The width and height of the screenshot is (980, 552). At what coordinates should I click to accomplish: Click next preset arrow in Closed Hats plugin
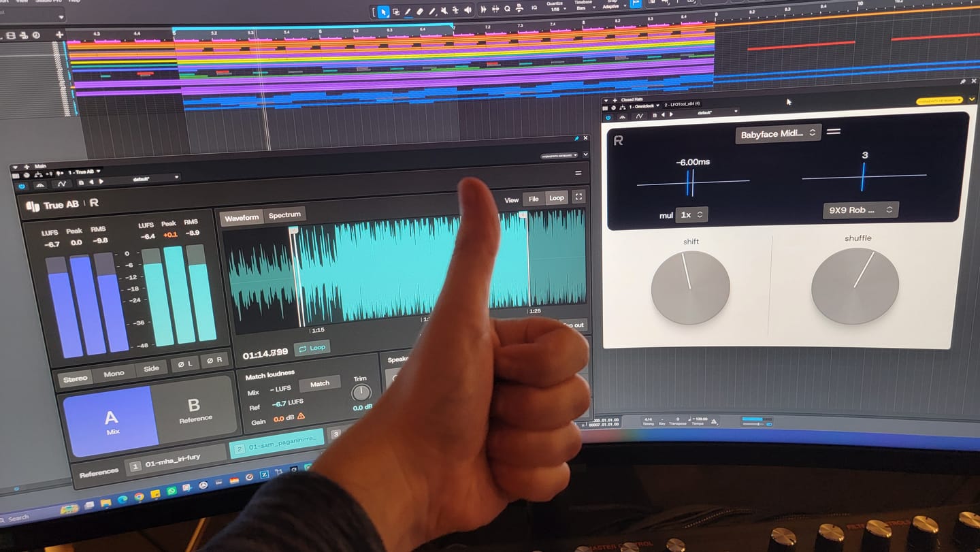(671, 114)
